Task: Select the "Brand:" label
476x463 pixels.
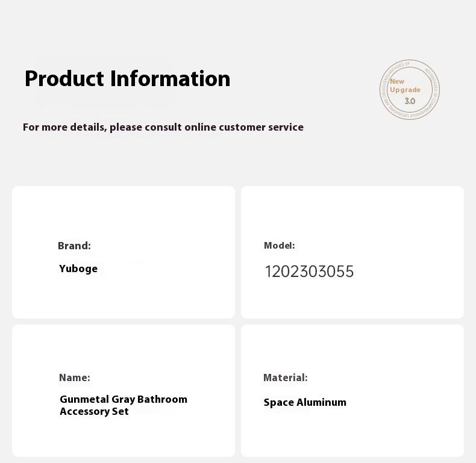Action: click(x=74, y=246)
